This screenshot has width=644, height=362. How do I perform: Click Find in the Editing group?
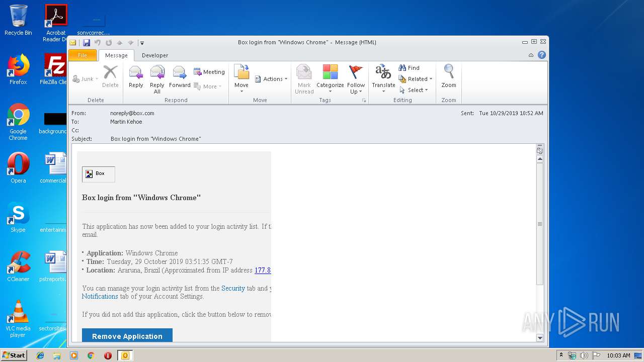(x=409, y=68)
